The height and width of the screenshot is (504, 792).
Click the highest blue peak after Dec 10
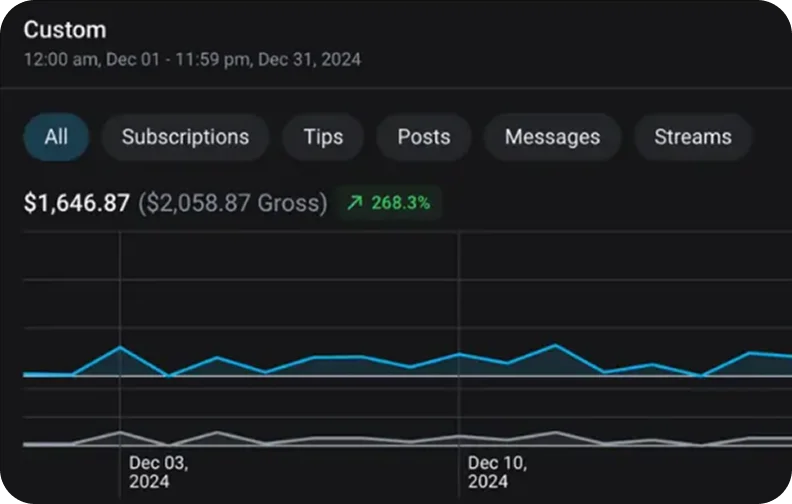click(555, 345)
